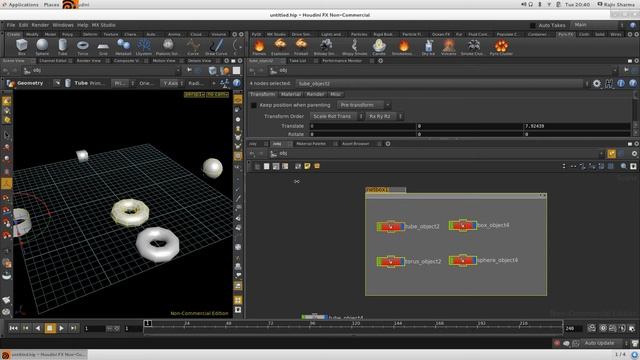This screenshot has width=640, height=360.
Task: Open the Performance Monitor tab
Action: coord(342,61)
